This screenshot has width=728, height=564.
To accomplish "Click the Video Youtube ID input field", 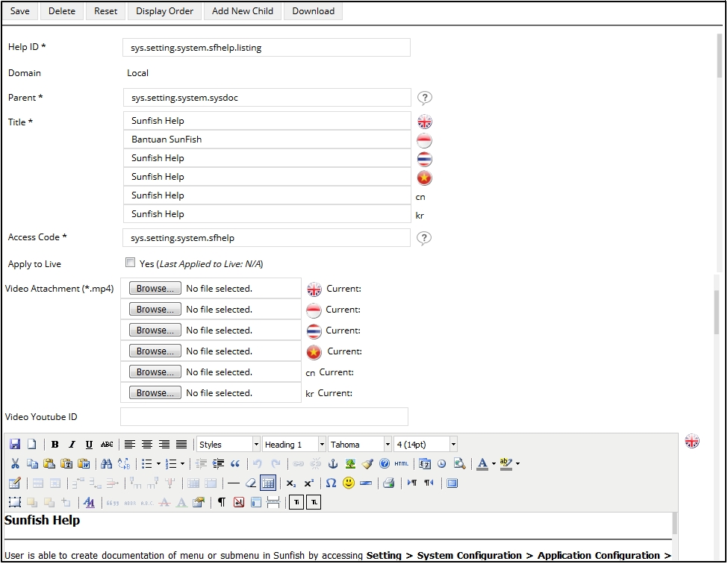I will (264, 417).
